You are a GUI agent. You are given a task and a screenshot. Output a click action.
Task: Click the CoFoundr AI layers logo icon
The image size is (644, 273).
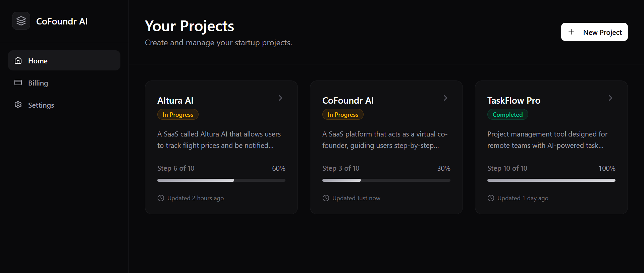21,21
